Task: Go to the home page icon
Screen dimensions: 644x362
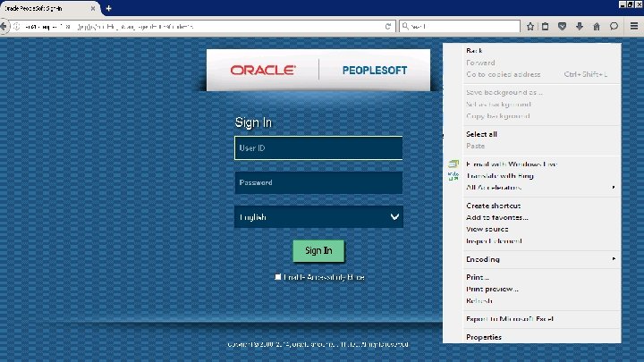Action: [597, 26]
